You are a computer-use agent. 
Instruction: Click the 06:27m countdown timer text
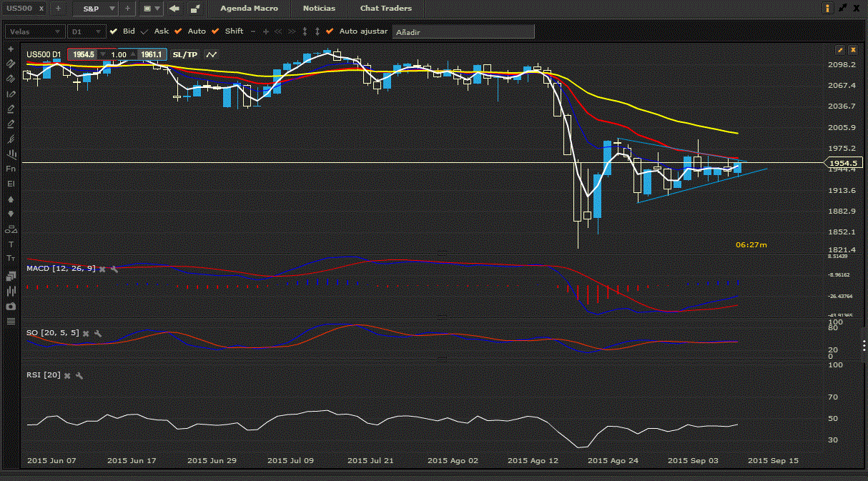[x=751, y=244]
